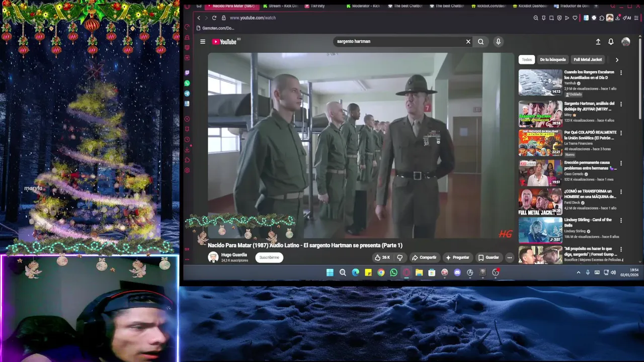644x362 pixels.
Task: Open options for 'Lindsey Stirling' video
Action: click(621, 221)
